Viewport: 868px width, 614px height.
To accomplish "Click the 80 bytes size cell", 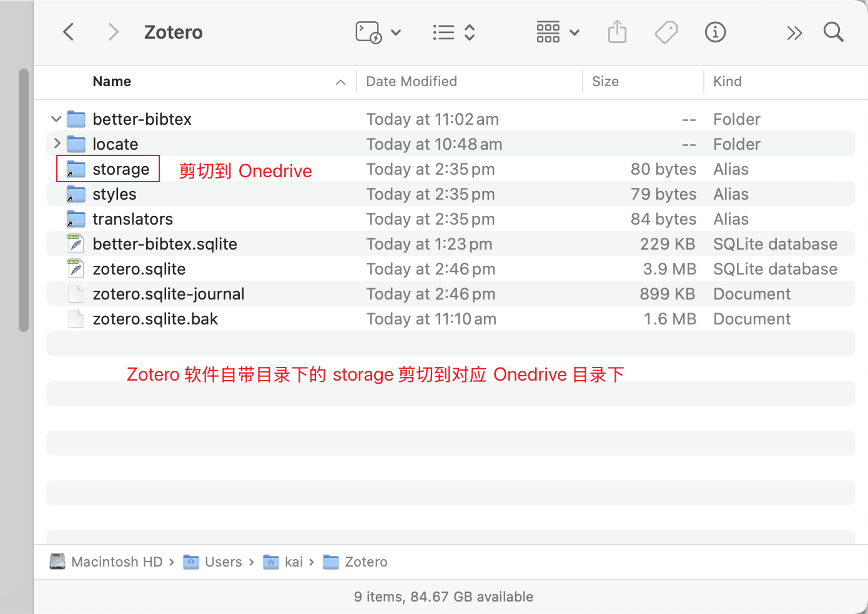I will [663, 169].
